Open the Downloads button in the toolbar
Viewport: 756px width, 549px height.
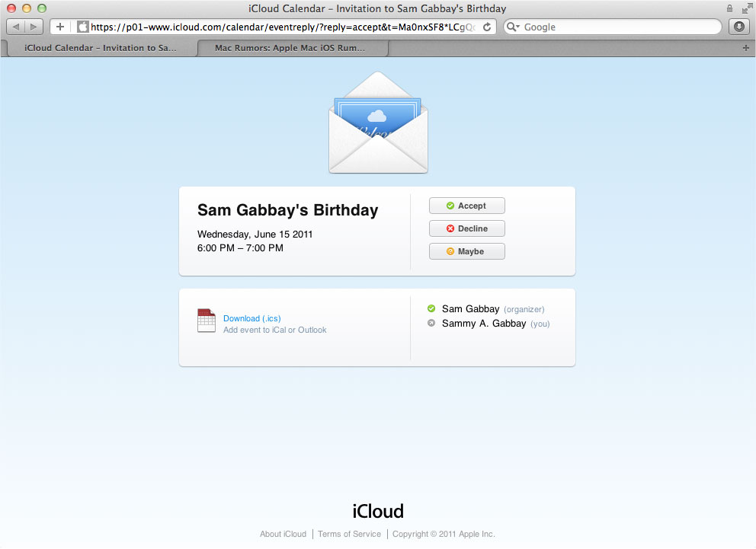tap(739, 27)
